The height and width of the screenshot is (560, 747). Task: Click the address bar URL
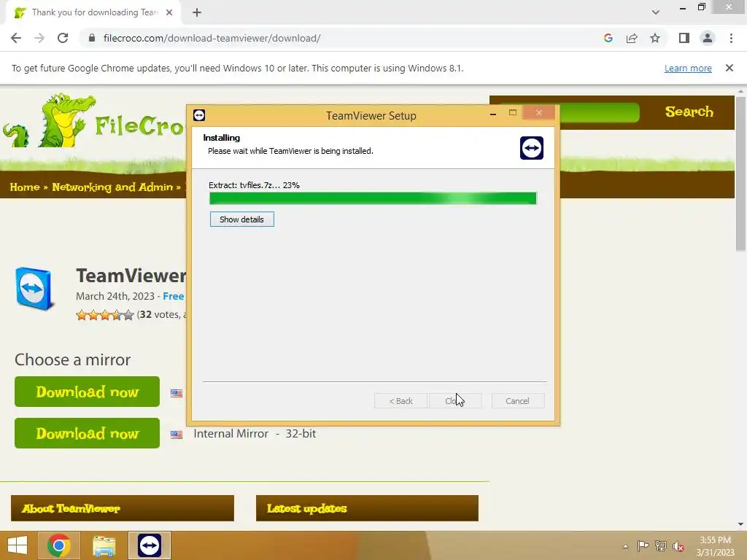pyautogui.click(x=212, y=38)
